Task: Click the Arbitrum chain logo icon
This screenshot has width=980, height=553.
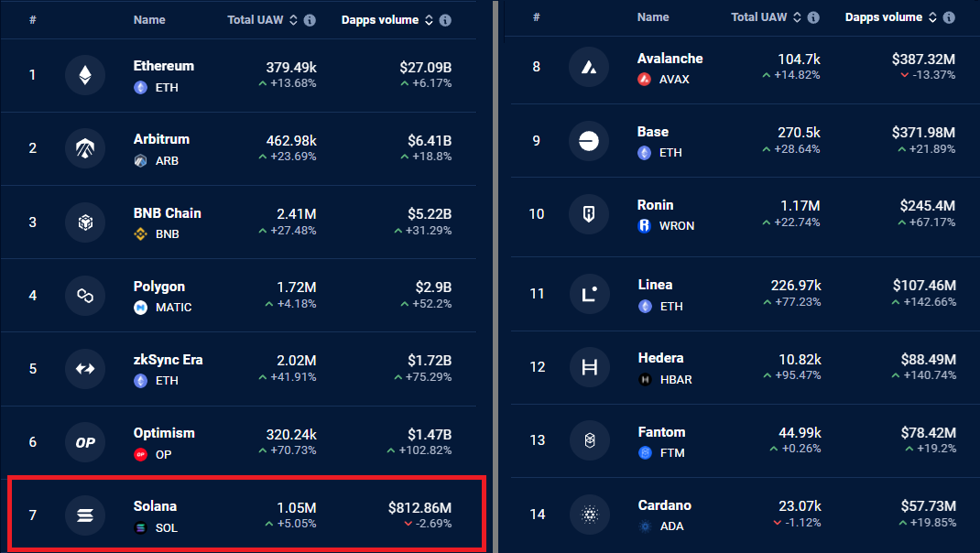Action: pos(85,148)
